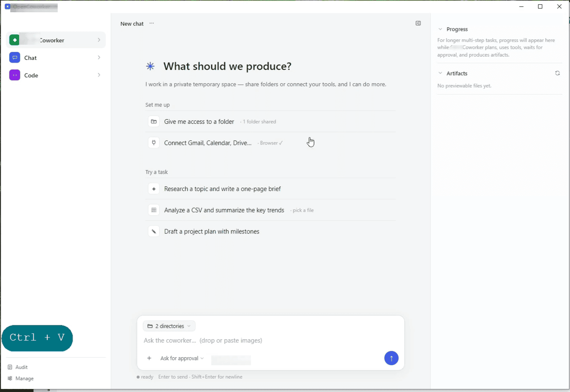This screenshot has height=392, width=570.
Task: Click the plus attach button
Action: coord(149,358)
